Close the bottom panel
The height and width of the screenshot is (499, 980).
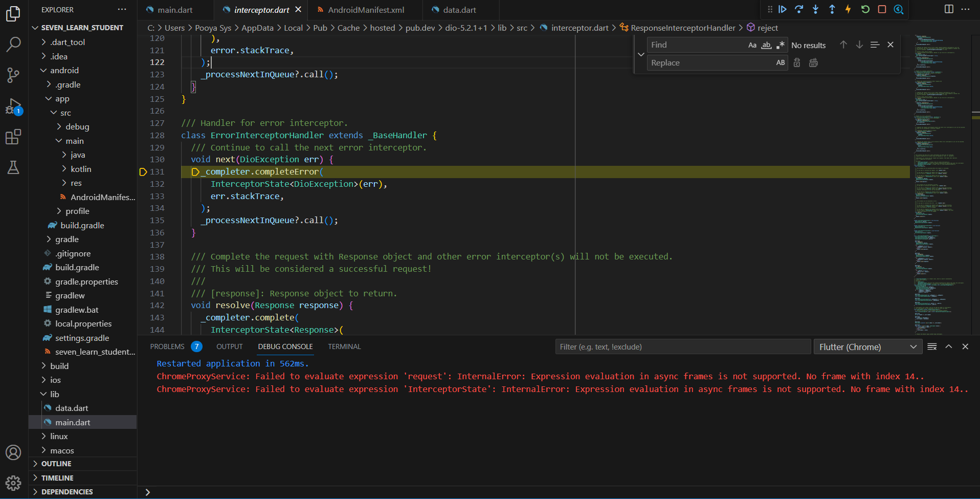click(x=965, y=346)
